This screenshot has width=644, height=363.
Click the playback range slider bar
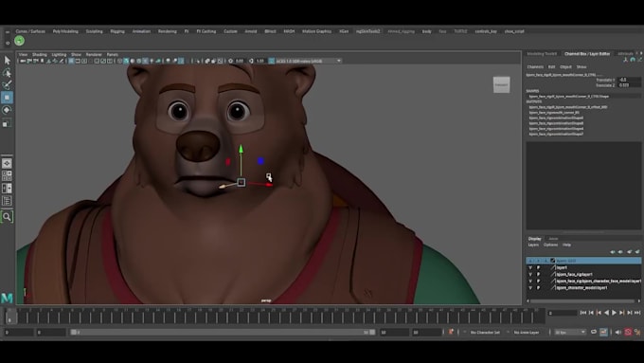[x=223, y=332]
